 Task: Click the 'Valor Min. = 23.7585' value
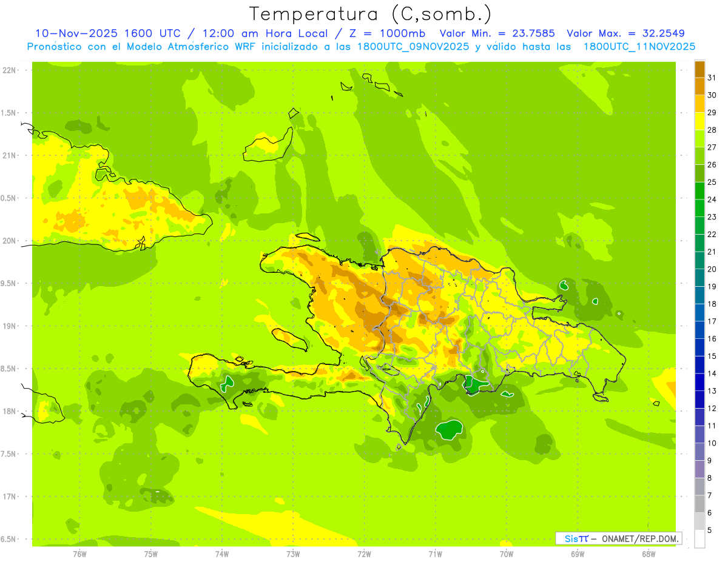click(497, 34)
